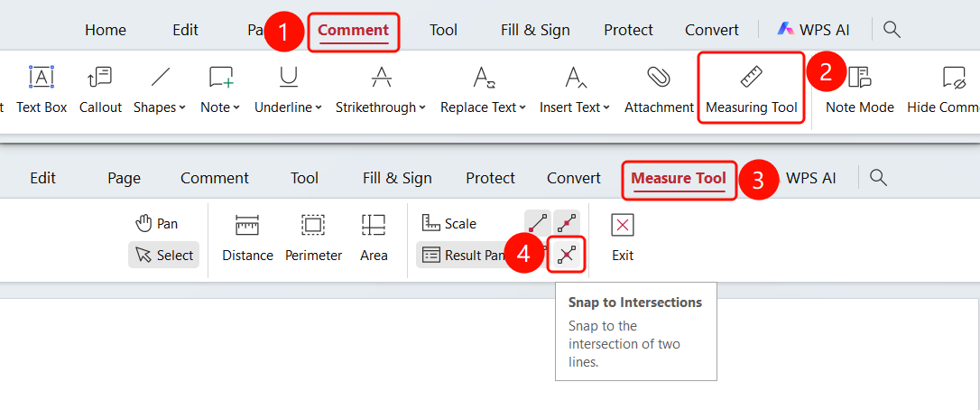980x410 pixels.
Task: Select the Callout tool
Action: click(100, 91)
